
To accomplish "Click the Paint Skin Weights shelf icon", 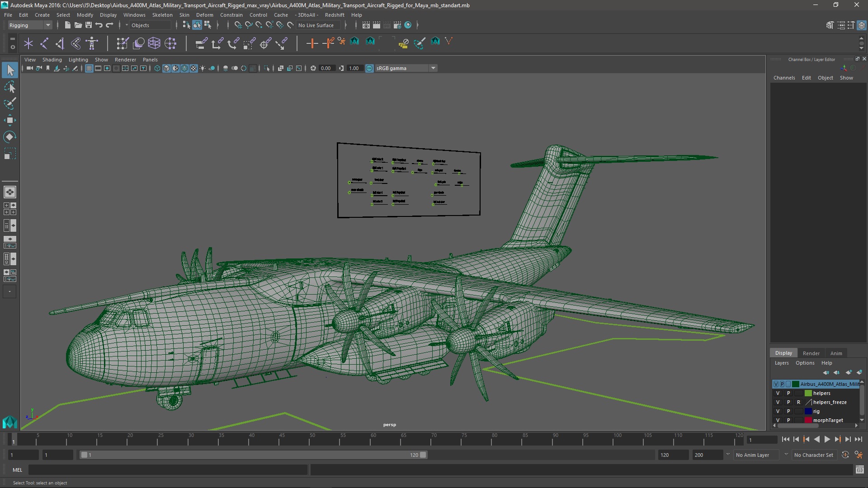I will pyautogui.click(x=123, y=43).
